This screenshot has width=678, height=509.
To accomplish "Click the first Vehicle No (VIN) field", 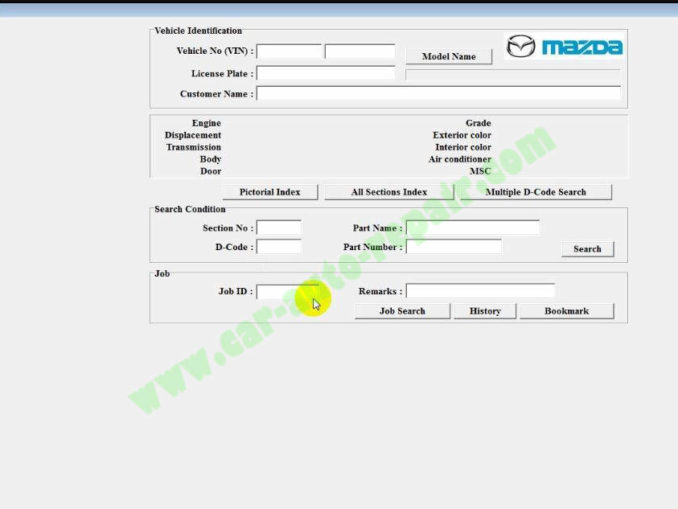I will pos(289,51).
